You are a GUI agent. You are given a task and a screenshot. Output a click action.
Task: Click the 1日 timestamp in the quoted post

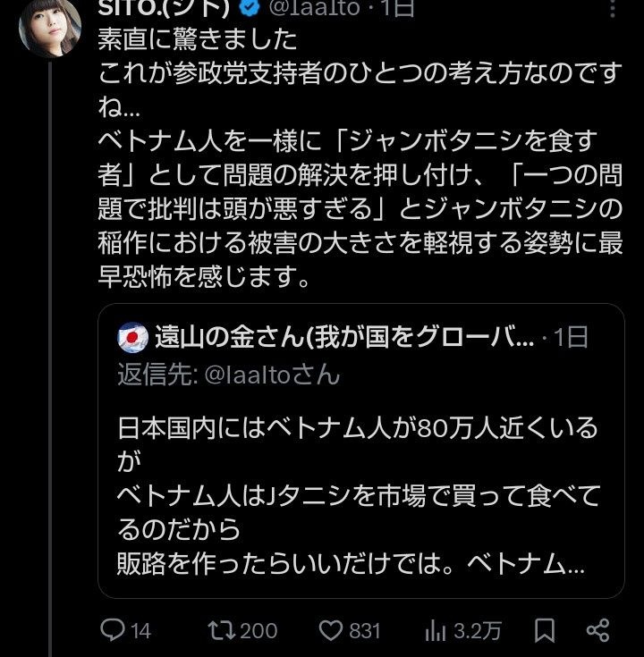pos(570,337)
